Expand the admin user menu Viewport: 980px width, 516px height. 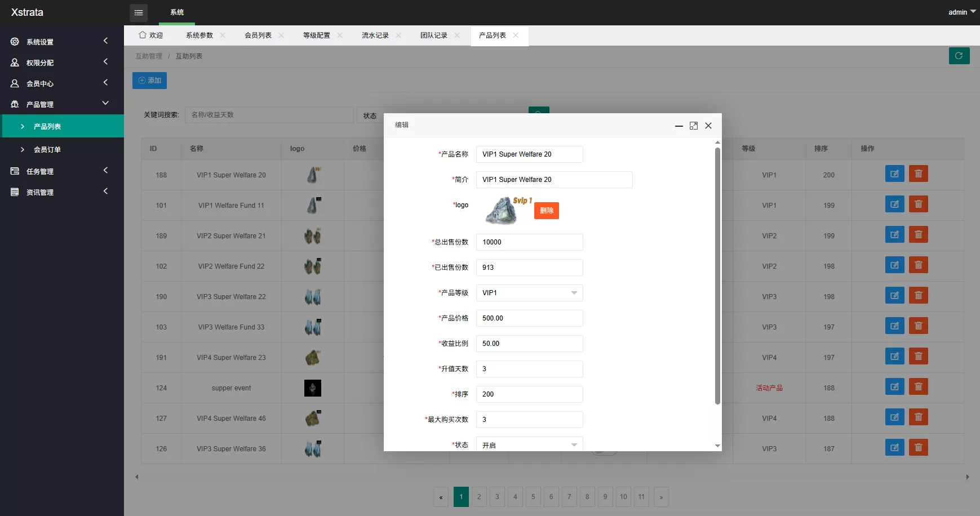point(961,12)
